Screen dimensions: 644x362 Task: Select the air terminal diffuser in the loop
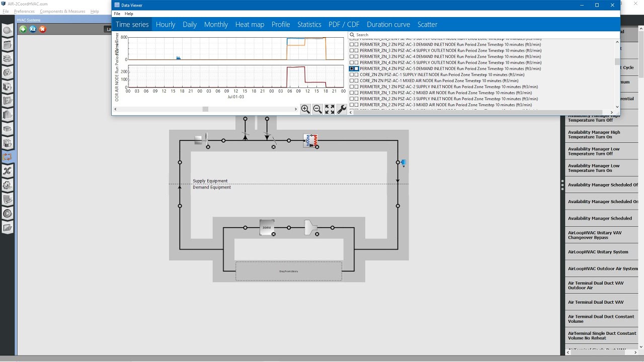[311, 227]
